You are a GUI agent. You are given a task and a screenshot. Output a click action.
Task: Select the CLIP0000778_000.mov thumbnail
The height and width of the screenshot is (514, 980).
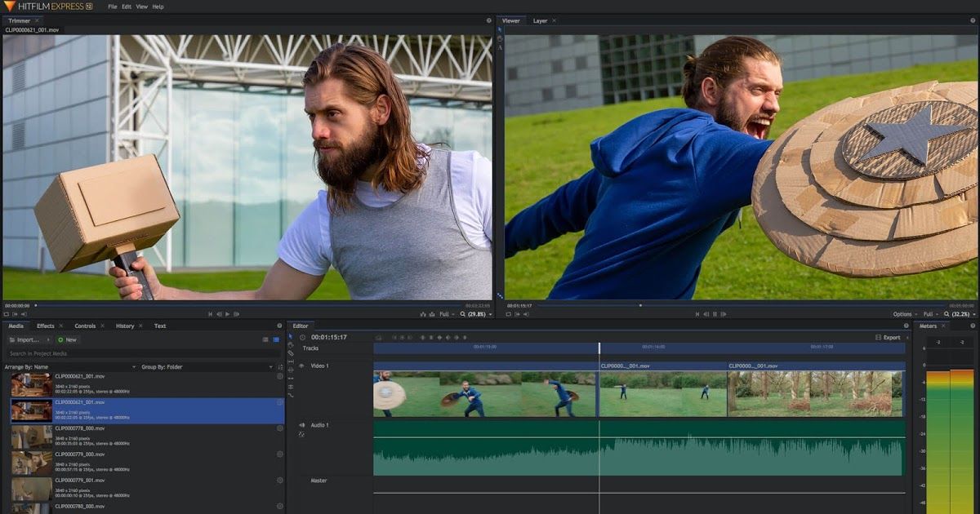31,436
